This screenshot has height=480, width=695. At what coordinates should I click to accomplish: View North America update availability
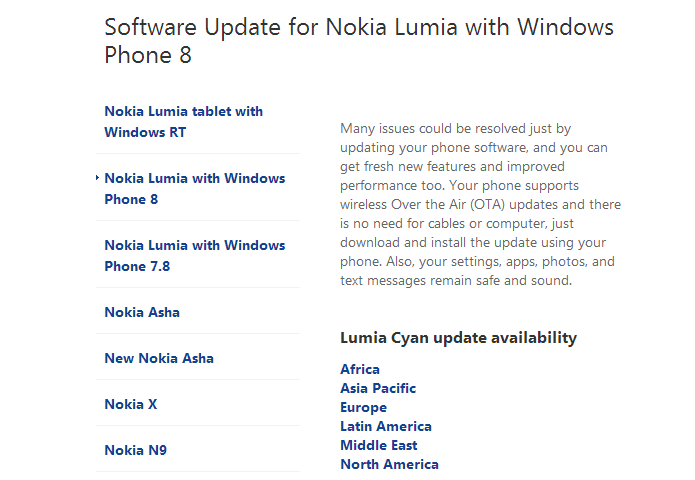click(x=389, y=464)
